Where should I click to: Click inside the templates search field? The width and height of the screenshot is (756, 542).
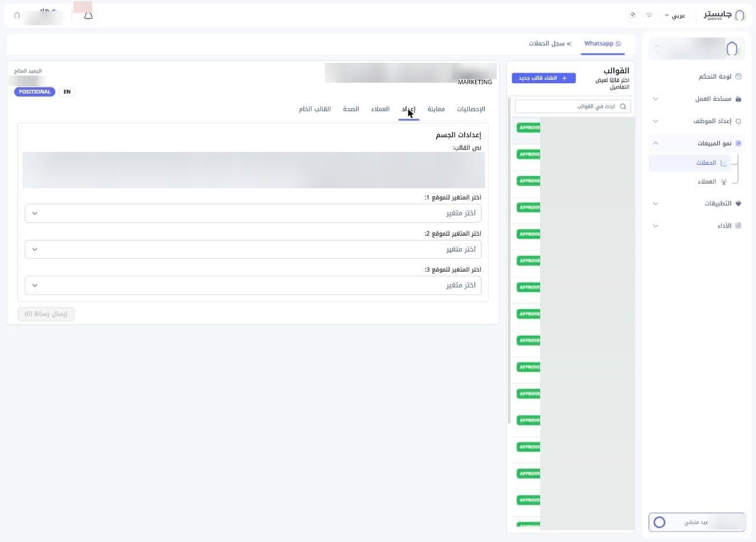pyautogui.click(x=573, y=107)
